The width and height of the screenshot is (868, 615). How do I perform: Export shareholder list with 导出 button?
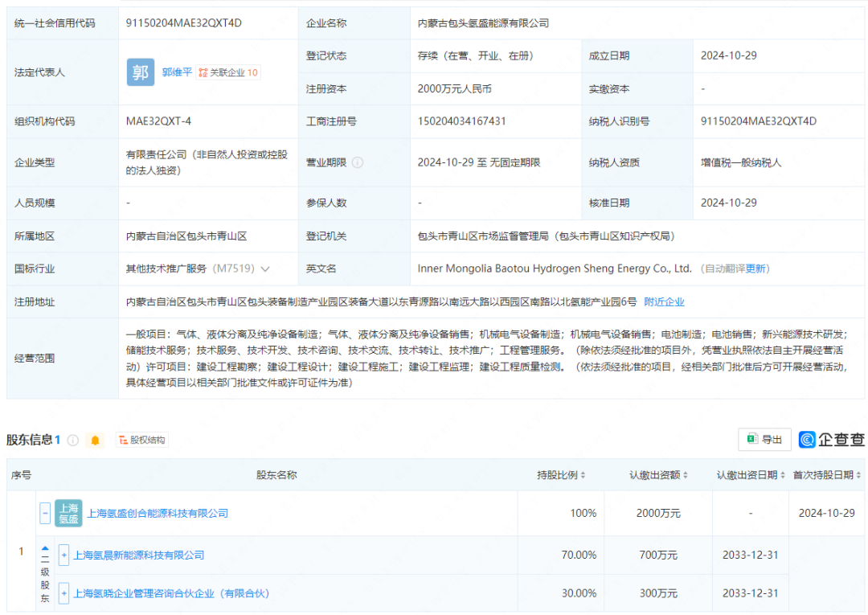point(764,440)
